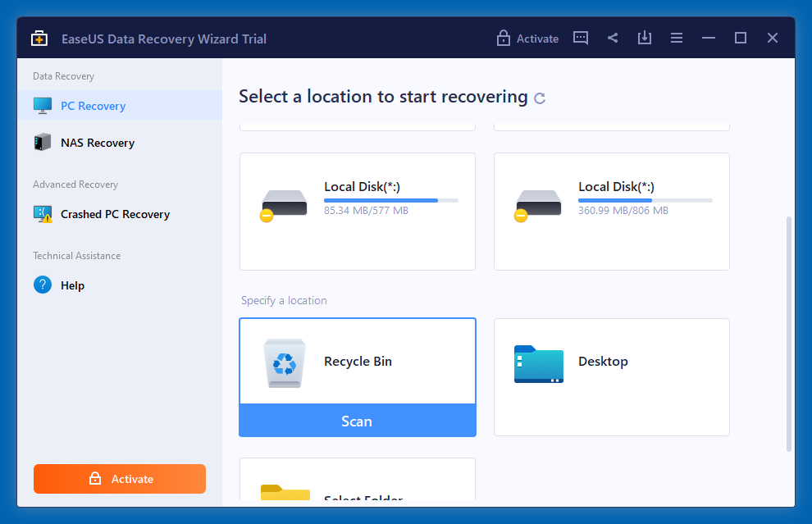Viewport: 812px width, 524px height.
Task: Click the Scan button under Recycle Bin
Action: [358, 421]
